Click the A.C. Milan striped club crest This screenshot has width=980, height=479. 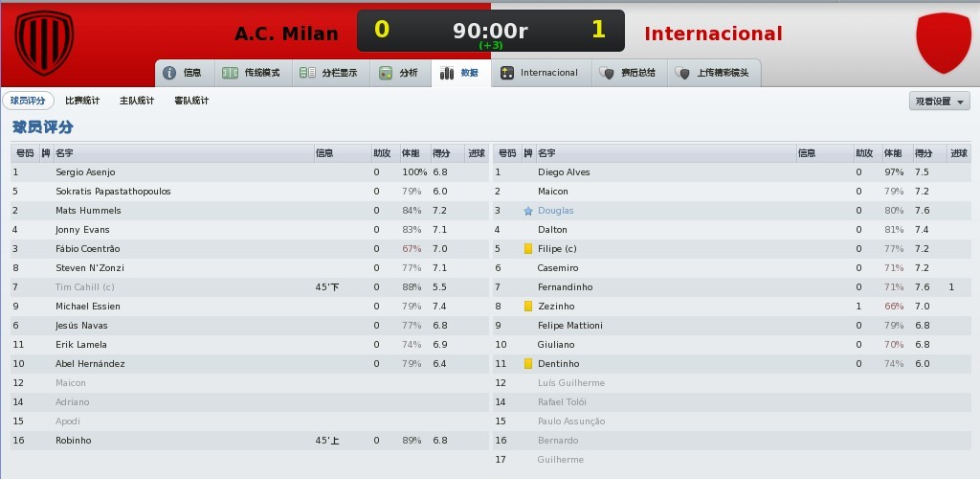point(44,42)
